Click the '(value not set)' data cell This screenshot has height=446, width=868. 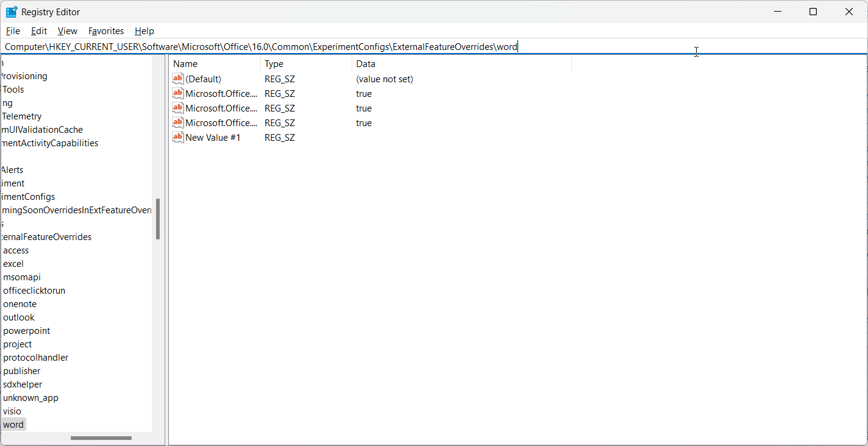click(385, 79)
